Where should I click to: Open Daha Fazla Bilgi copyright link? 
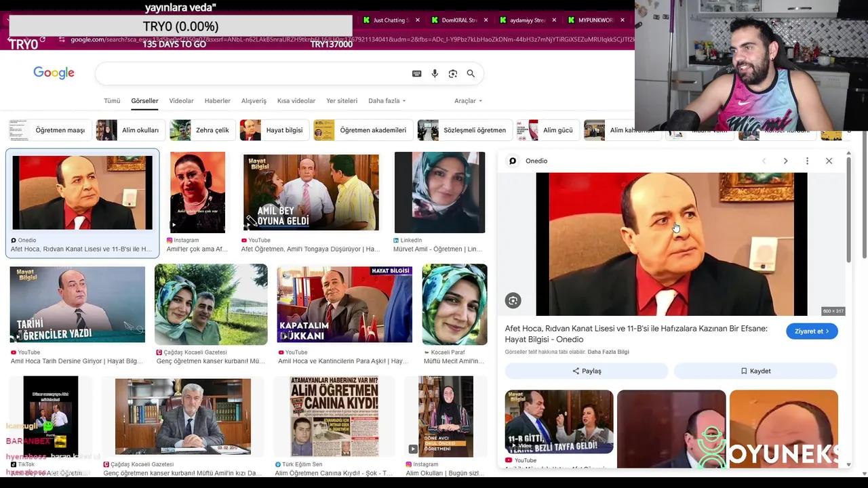tap(608, 352)
